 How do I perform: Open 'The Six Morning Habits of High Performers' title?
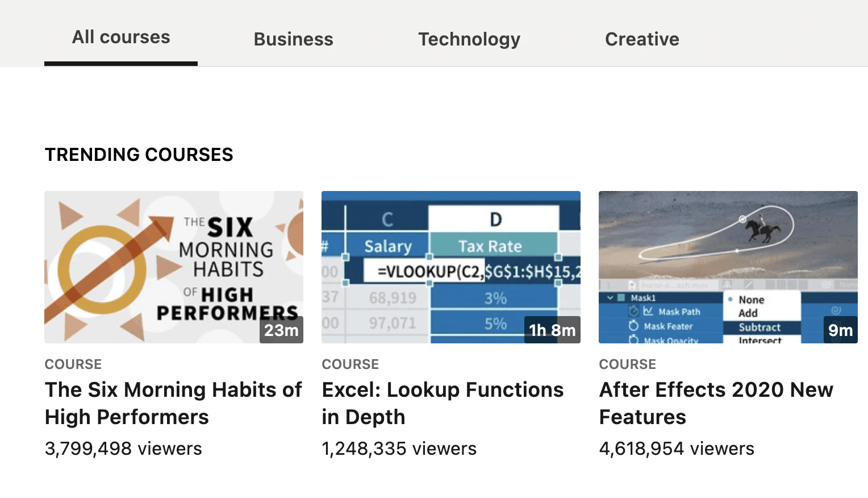[x=173, y=403]
